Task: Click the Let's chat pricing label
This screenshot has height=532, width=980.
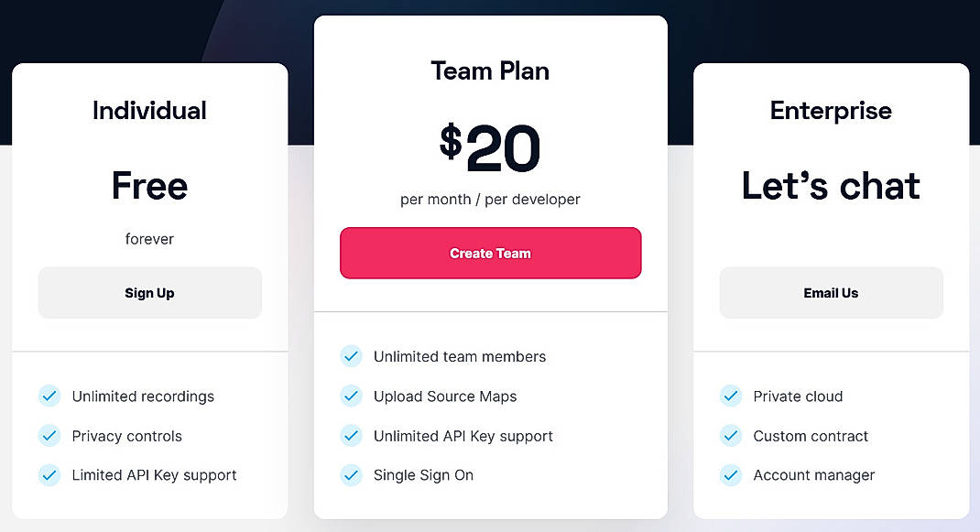Action: 831,186
